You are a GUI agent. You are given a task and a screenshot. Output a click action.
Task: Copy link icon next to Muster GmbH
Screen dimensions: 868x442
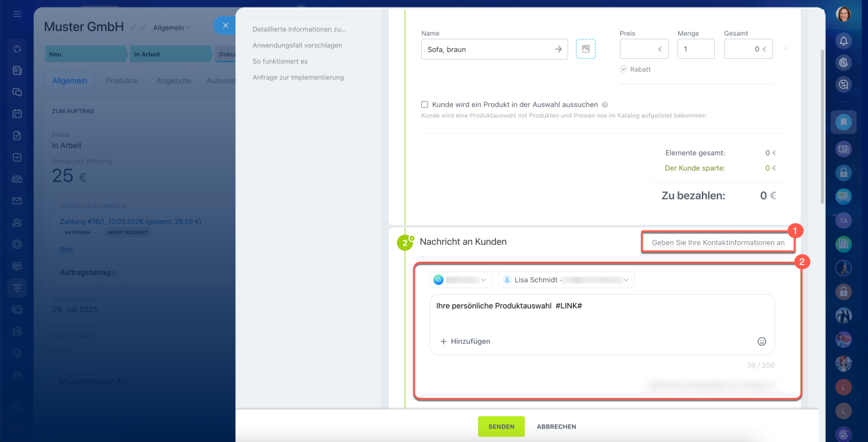143,28
